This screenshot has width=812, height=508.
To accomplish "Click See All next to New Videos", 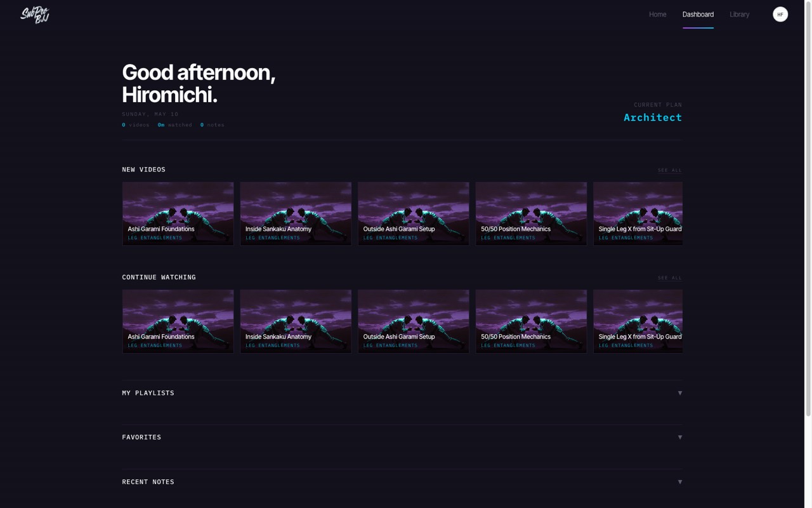I will pos(670,170).
